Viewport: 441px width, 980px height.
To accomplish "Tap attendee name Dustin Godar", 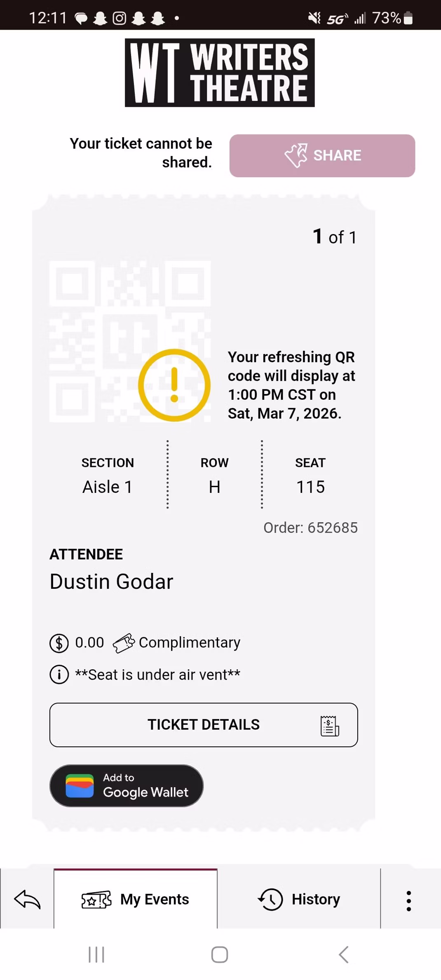I will click(x=111, y=581).
